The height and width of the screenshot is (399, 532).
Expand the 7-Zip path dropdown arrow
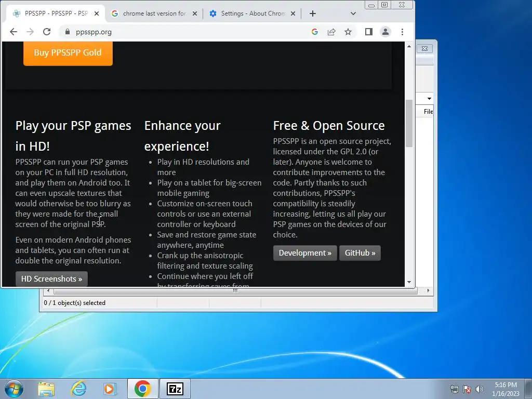tap(429, 99)
